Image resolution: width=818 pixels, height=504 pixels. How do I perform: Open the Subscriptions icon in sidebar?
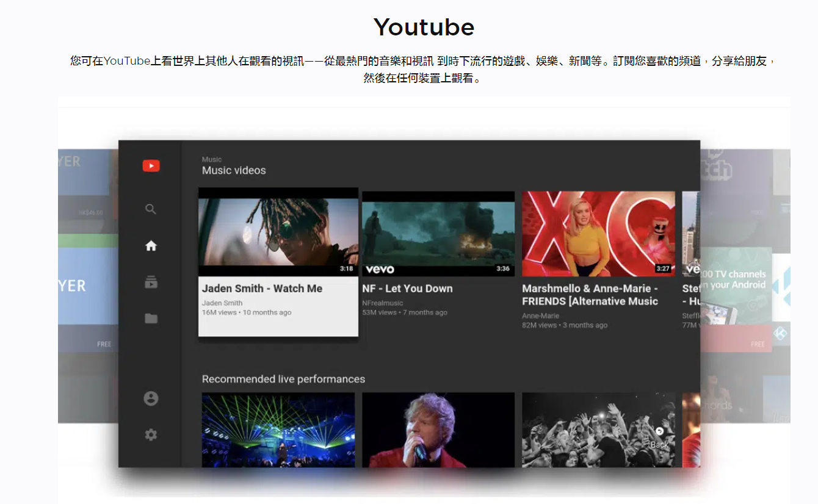point(151,282)
